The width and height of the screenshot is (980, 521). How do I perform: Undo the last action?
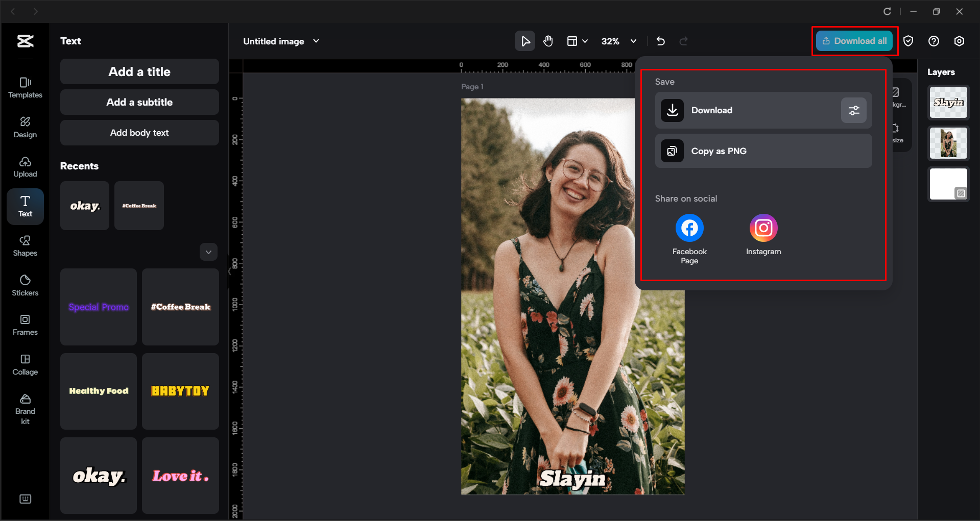660,41
